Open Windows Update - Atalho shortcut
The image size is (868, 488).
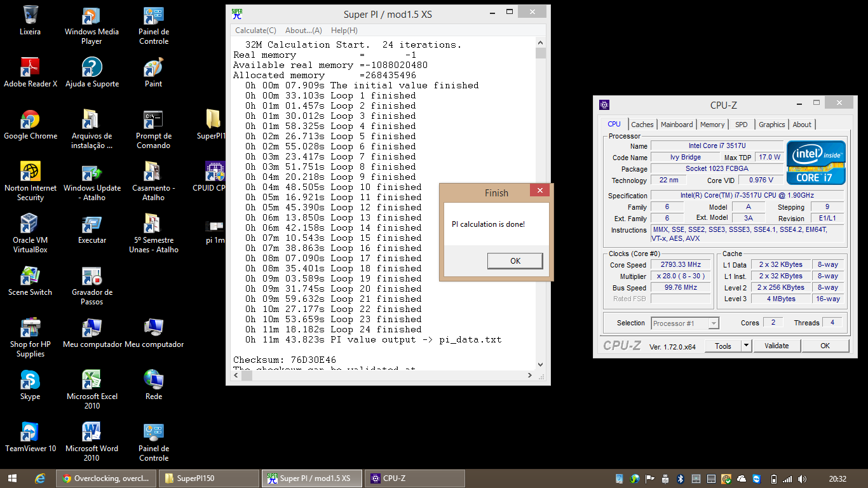92,182
